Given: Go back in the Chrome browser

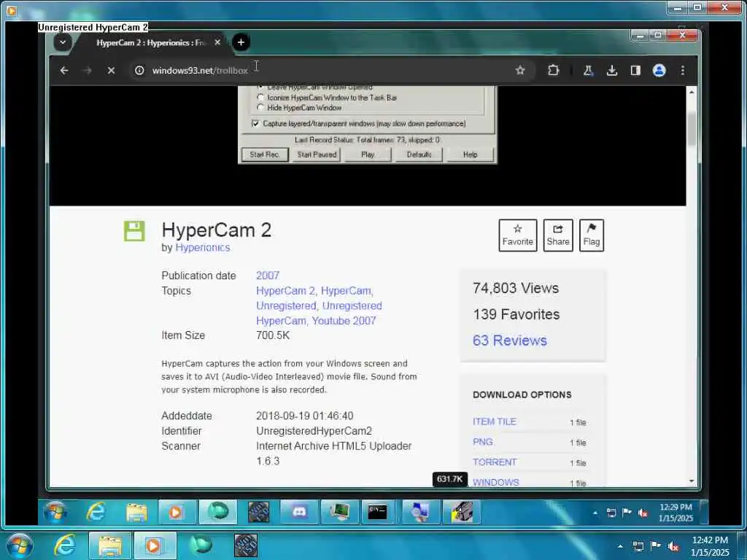Looking at the screenshot, I should coord(64,71).
